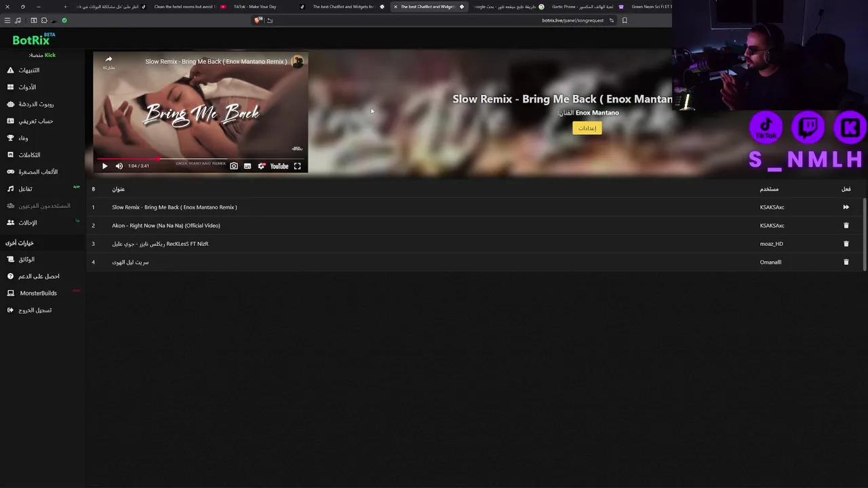
Task: Play the YouTube video
Action: click(104, 166)
